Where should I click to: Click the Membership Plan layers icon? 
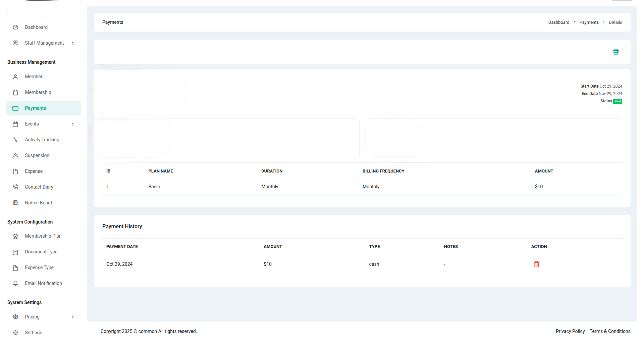click(15, 236)
